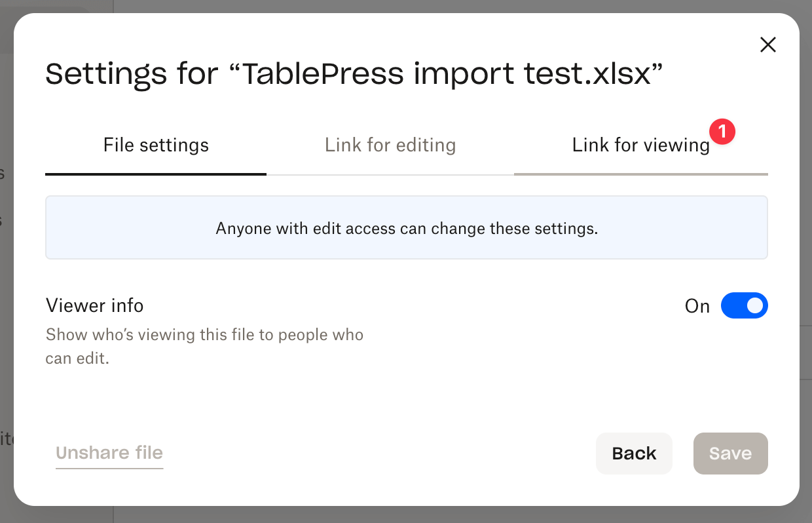The height and width of the screenshot is (523, 812).
Task: Select the Unshare file link
Action: coord(109,452)
